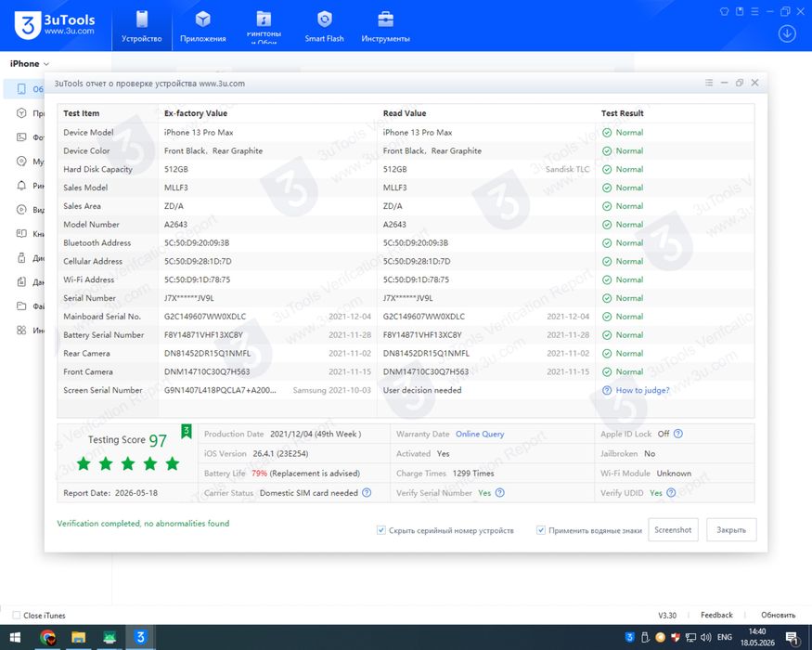Click the Test Result column header
The height and width of the screenshot is (650, 812).
622,113
